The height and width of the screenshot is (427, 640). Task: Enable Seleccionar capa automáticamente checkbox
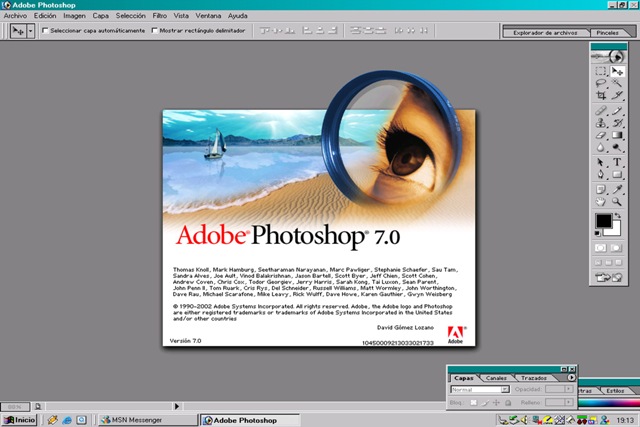coord(45,31)
